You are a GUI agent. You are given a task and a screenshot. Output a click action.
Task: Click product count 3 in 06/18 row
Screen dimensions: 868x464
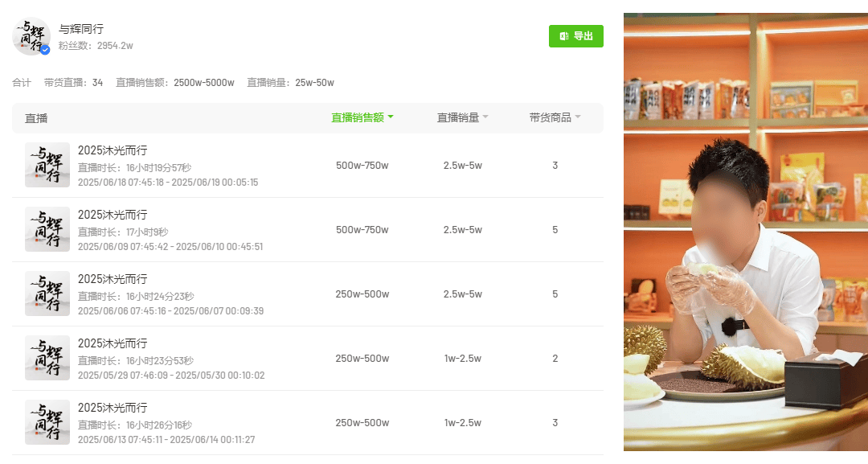pyautogui.click(x=555, y=165)
